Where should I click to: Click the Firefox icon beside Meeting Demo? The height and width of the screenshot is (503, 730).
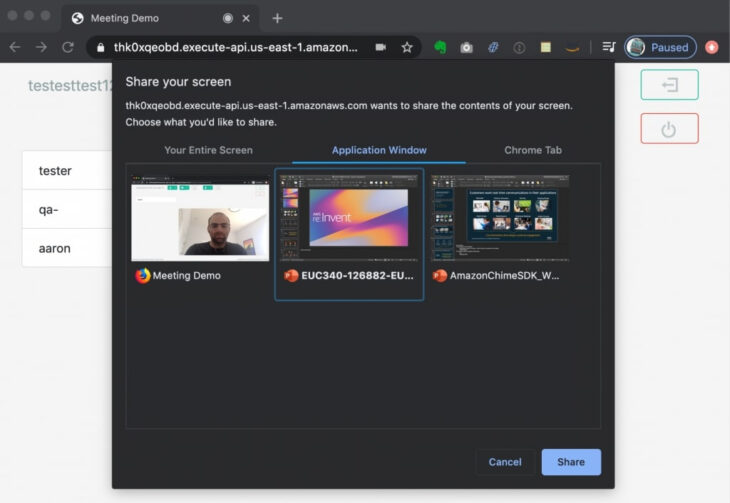pyautogui.click(x=143, y=276)
